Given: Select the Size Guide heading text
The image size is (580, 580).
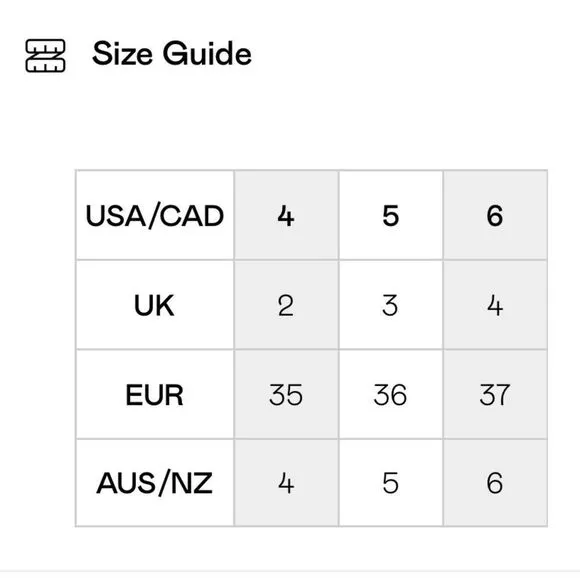Looking at the screenshot, I should click(172, 54).
